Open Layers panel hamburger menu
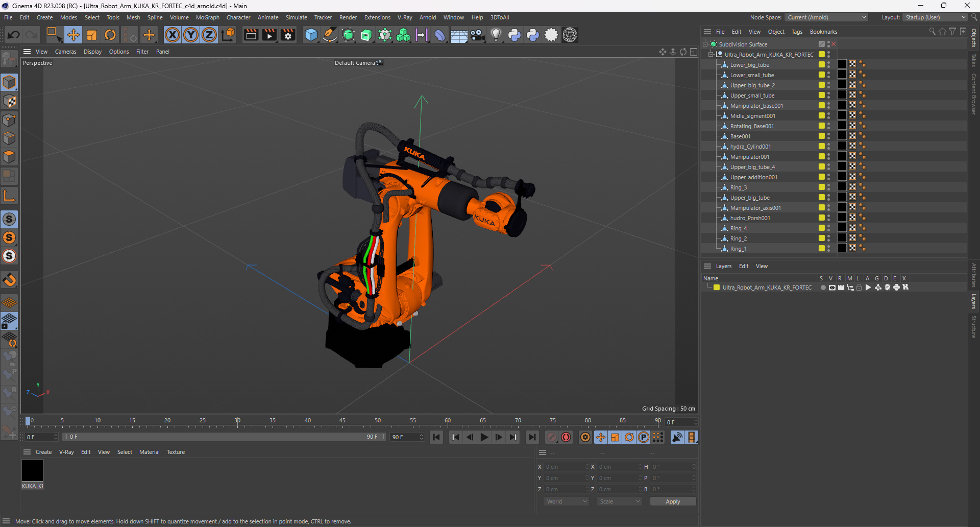 (707, 266)
